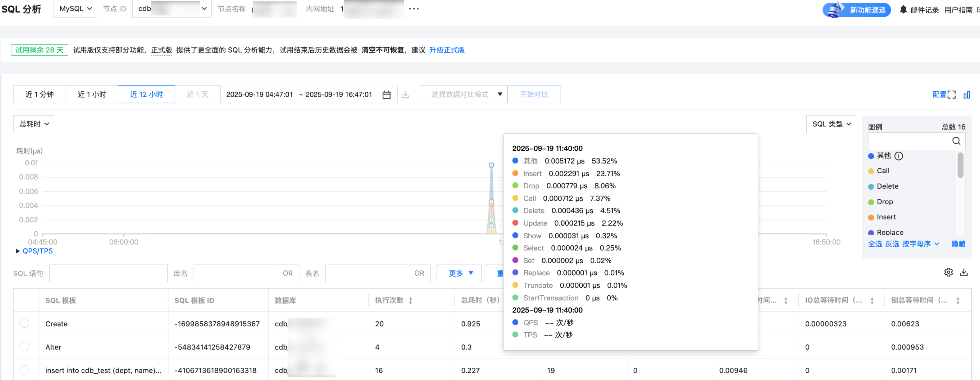
Task: Click the 升级正式版 link
Action: coord(447,50)
